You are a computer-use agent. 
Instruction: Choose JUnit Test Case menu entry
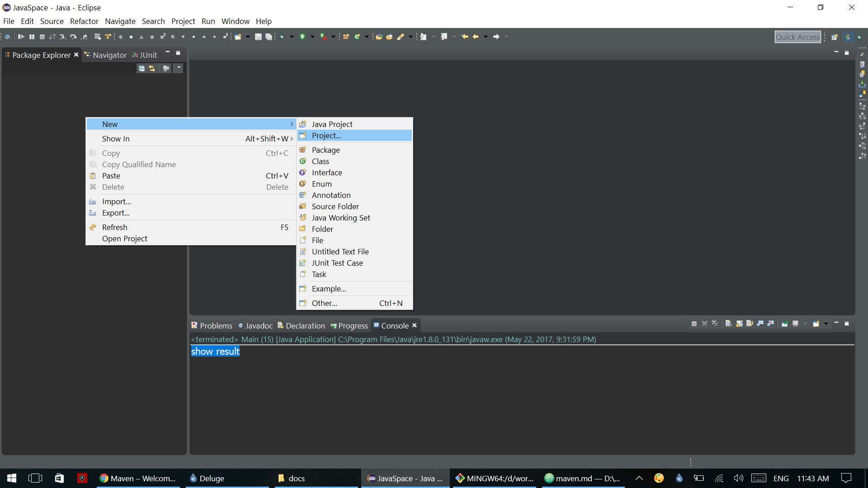354,263
